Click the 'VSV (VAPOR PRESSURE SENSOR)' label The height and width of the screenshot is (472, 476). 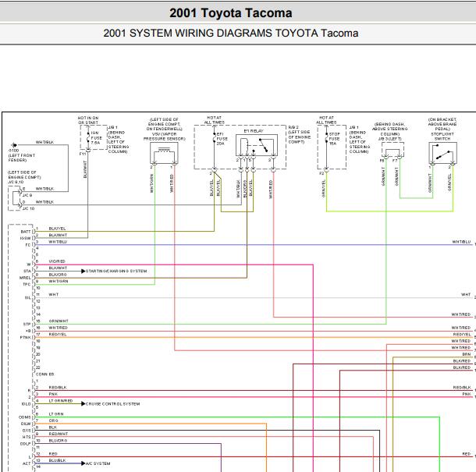click(164, 137)
